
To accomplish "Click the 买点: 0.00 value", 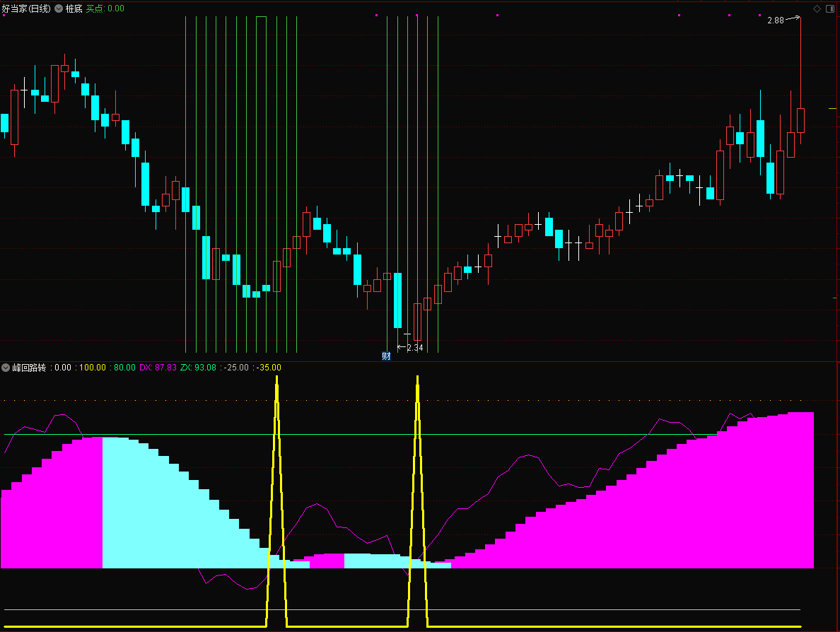I will point(105,8).
